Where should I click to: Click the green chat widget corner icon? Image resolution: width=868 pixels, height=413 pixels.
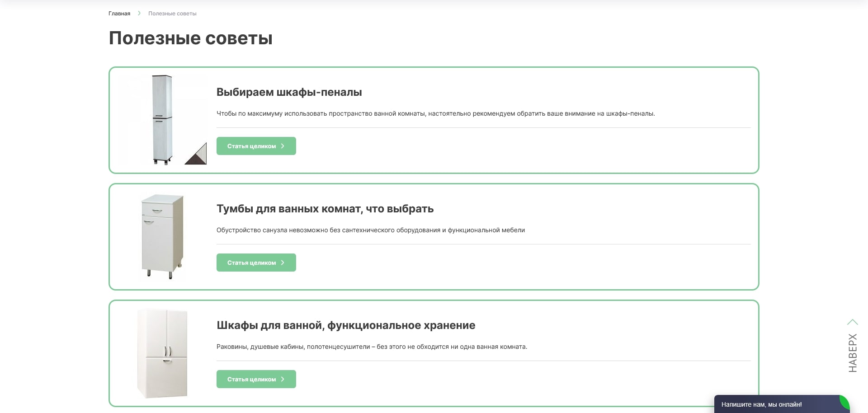[x=844, y=402]
